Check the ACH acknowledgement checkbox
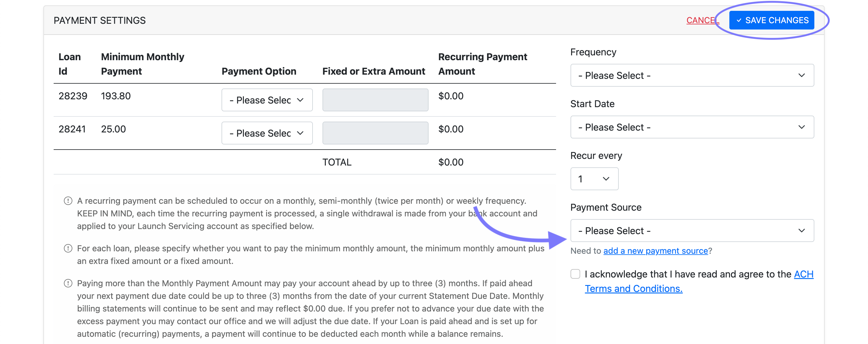Image resolution: width=868 pixels, height=344 pixels. click(575, 274)
